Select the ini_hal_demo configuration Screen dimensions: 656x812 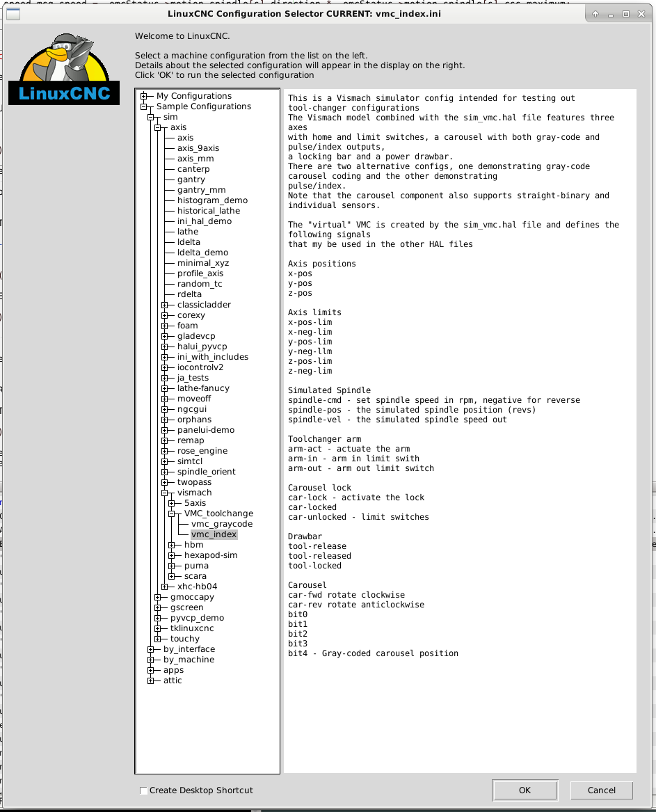204,221
